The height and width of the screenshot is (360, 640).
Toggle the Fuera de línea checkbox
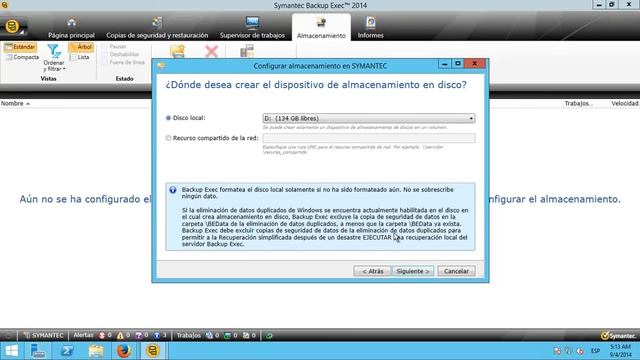[105, 62]
